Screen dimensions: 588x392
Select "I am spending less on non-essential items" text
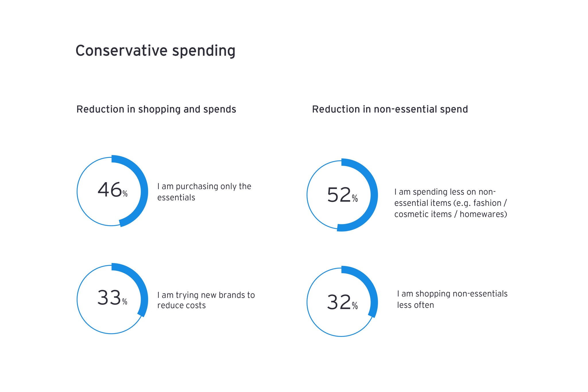(x=450, y=203)
